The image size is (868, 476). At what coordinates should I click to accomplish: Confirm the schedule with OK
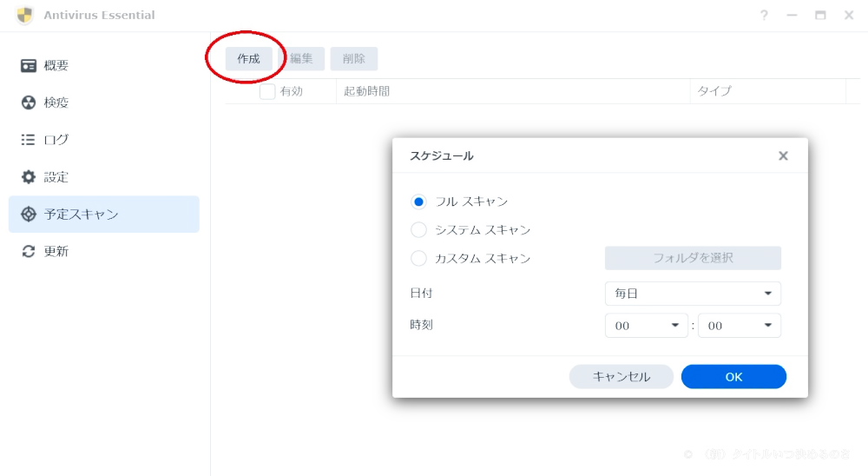point(733,377)
